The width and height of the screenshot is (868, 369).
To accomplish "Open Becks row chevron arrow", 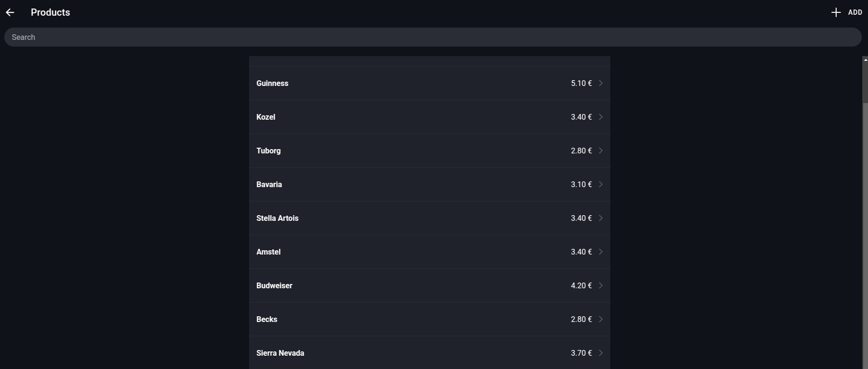I will click(601, 319).
